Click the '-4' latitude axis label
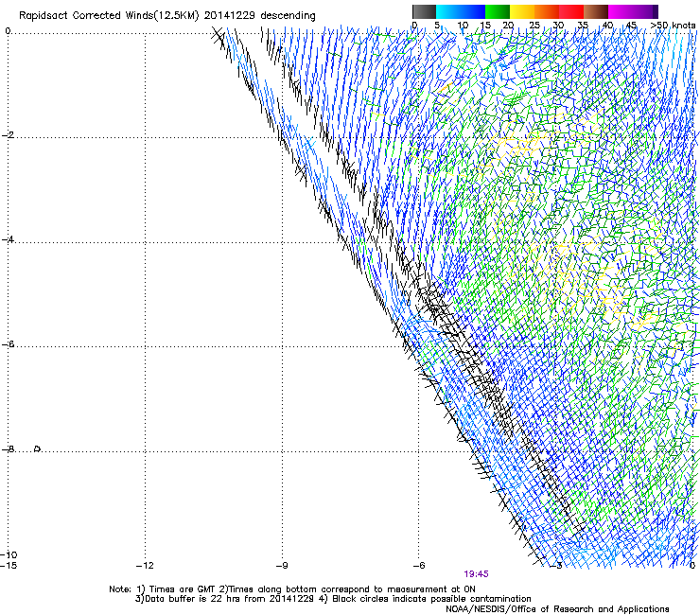The height and width of the screenshot is (615, 700). (8, 239)
